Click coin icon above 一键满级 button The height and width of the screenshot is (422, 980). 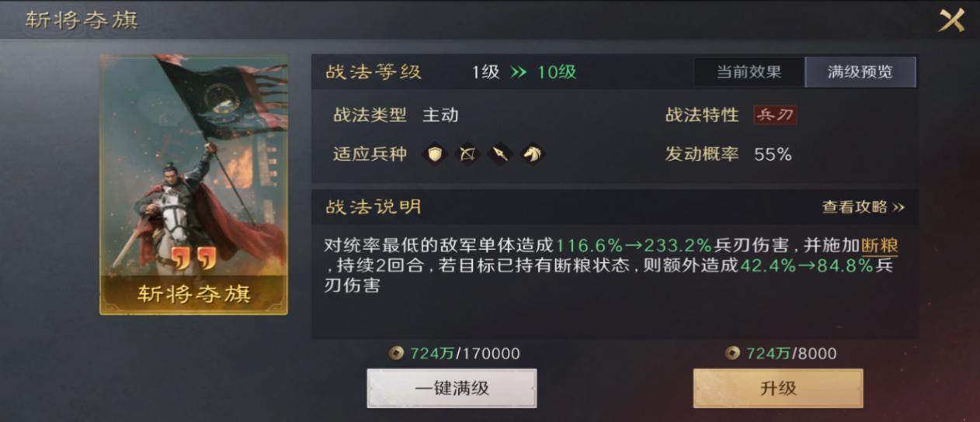(396, 354)
